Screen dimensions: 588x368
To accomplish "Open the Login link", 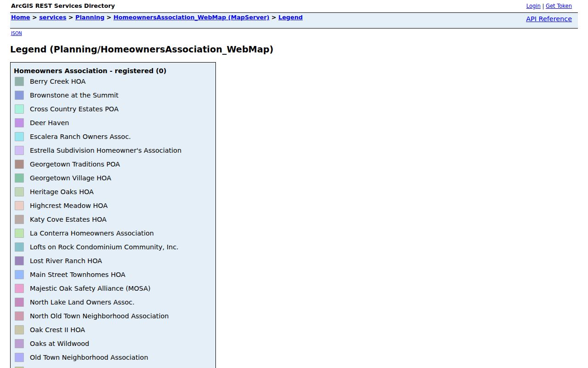I will (x=533, y=6).
